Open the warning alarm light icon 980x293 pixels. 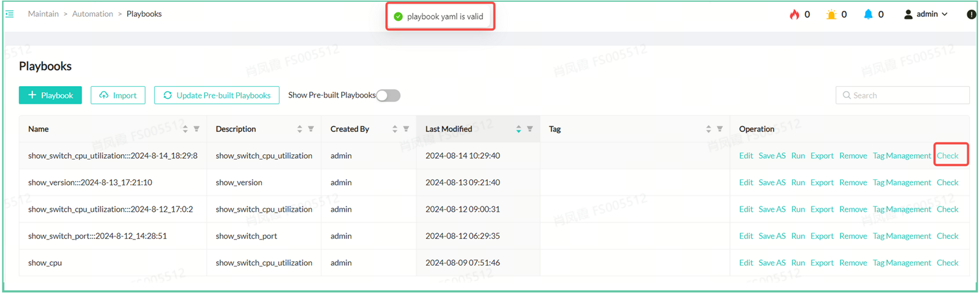[831, 15]
